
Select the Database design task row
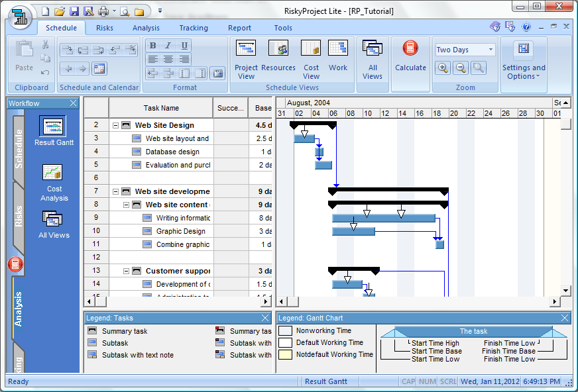click(x=178, y=152)
